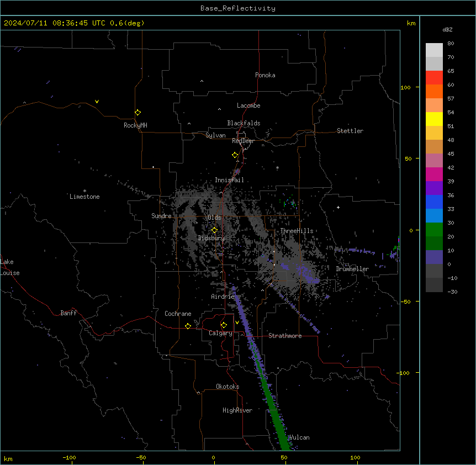476x465 pixels.
Task: Pick the purple 36-39 dBZ legend swatch
Action: [434, 188]
